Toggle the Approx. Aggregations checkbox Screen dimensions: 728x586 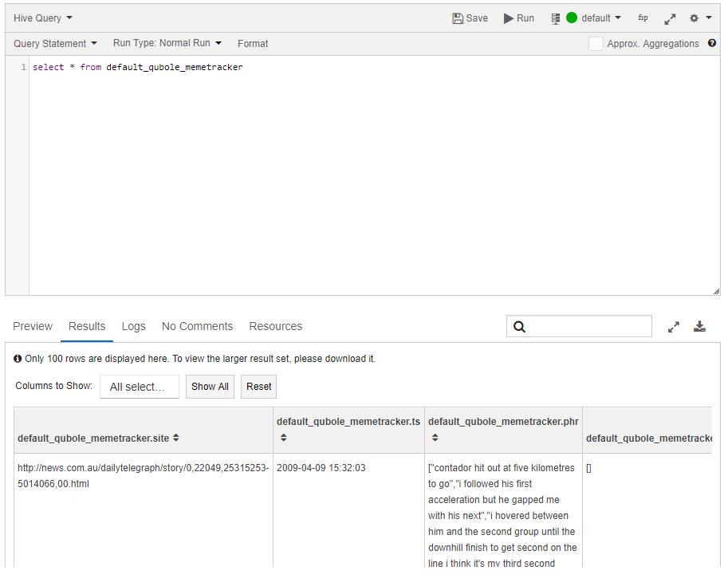pyautogui.click(x=596, y=44)
